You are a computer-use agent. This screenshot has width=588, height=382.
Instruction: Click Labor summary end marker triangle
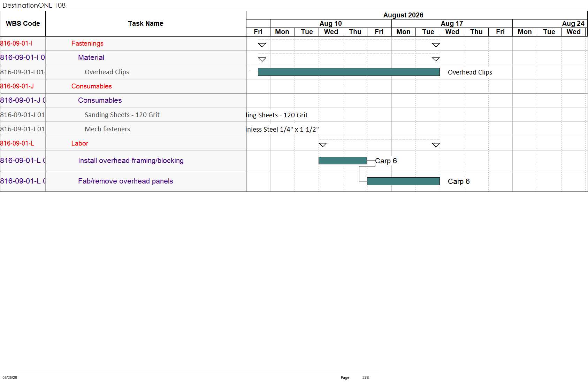click(436, 145)
